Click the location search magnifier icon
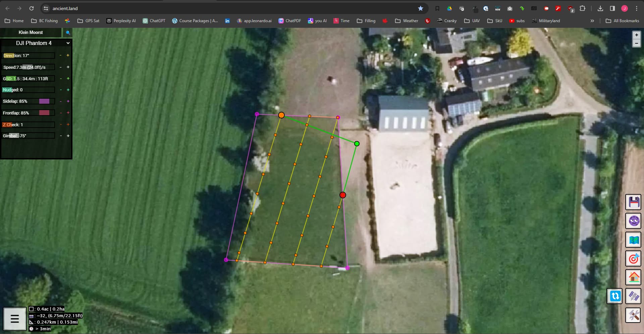644x334 pixels. tap(68, 33)
